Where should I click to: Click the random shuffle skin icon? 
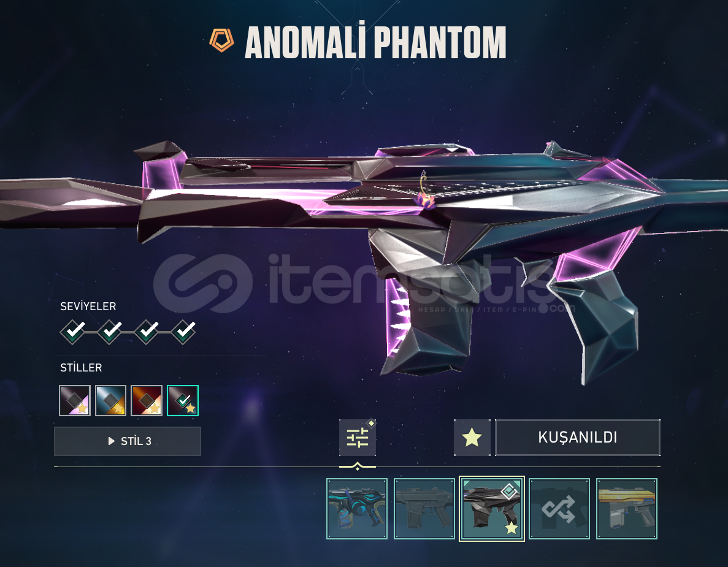point(559,509)
